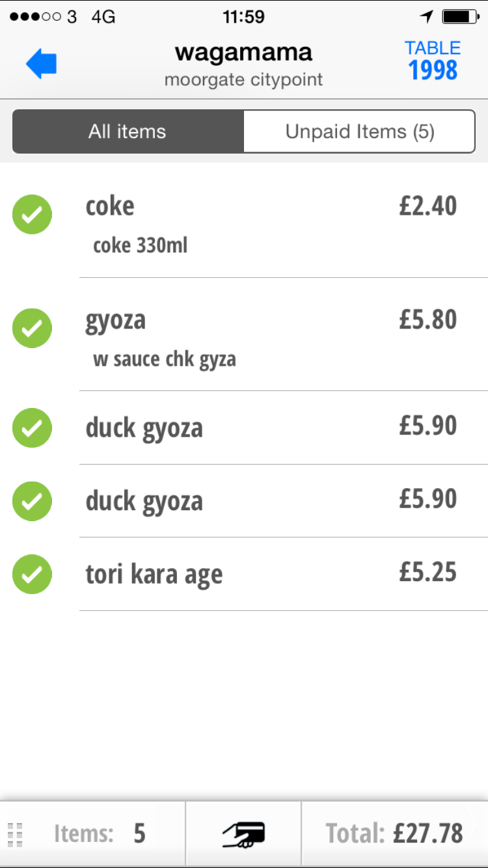Tap the Total £27.78 button
The height and width of the screenshot is (868, 488).
point(394,834)
